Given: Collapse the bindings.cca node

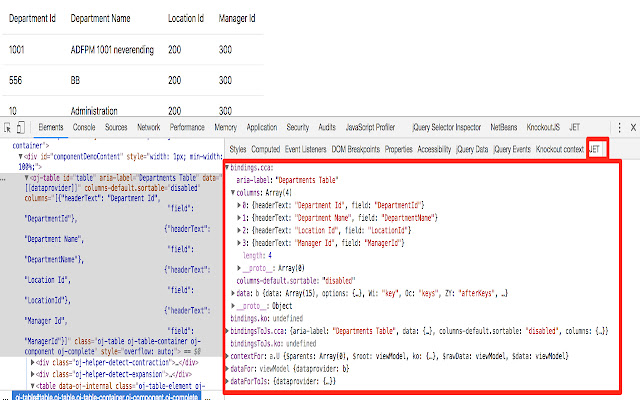Looking at the screenshot, I should click(227, 167).
